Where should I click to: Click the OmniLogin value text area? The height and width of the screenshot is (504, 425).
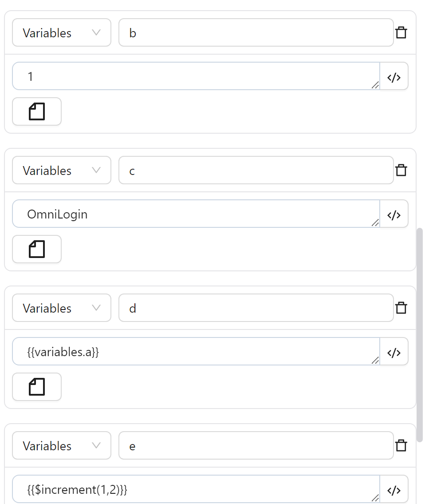pyautogui.click(x=196, y=214)
